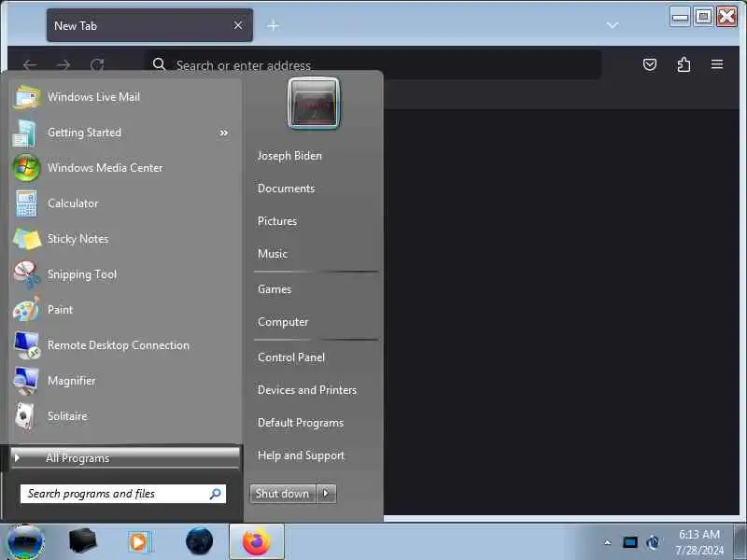Click the Firefox back arrow
Screen dimensions: 747x560
pyautogui.click(x=30, y=64)
